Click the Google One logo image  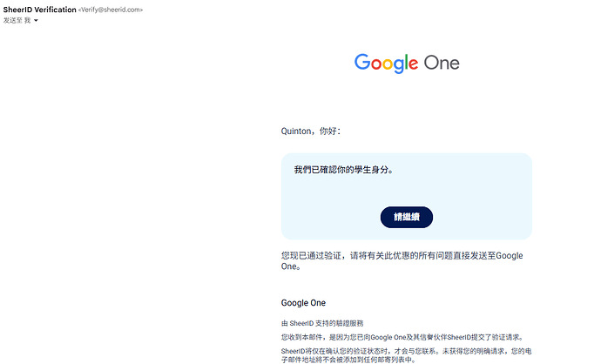tap(407, 64)
